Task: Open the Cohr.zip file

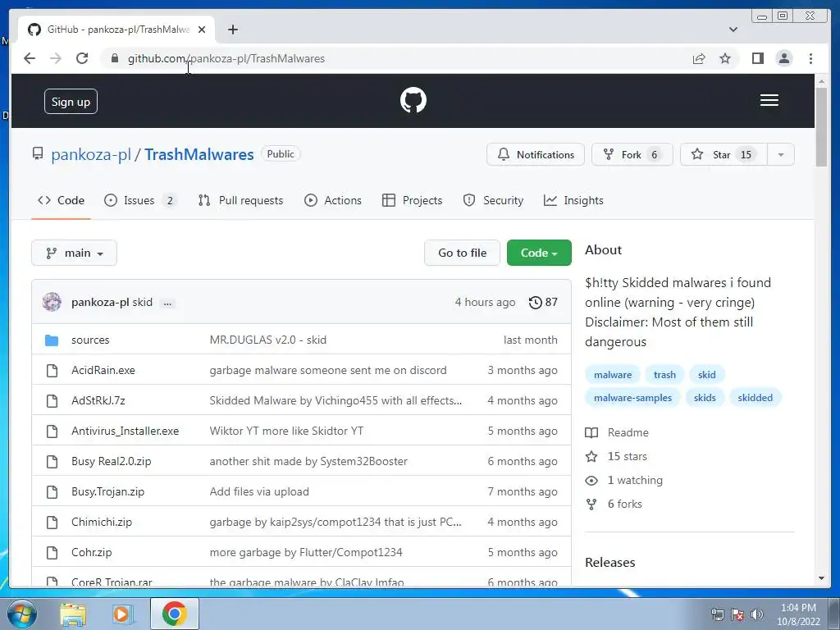Action: pyautogui.click(x=92, y=552)
